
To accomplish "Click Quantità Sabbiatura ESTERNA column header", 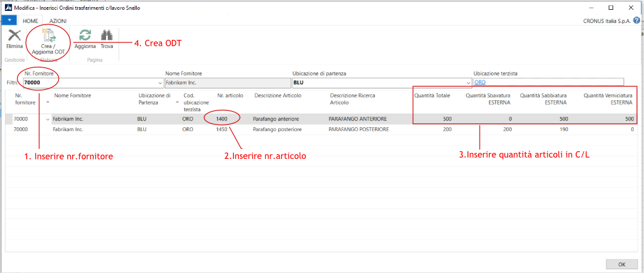I will [545, 99].
